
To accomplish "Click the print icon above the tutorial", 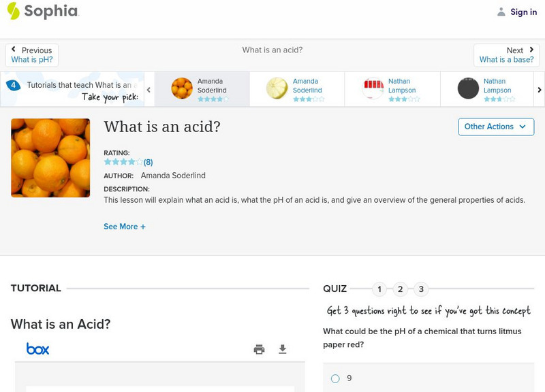I will tap(259, 348).
